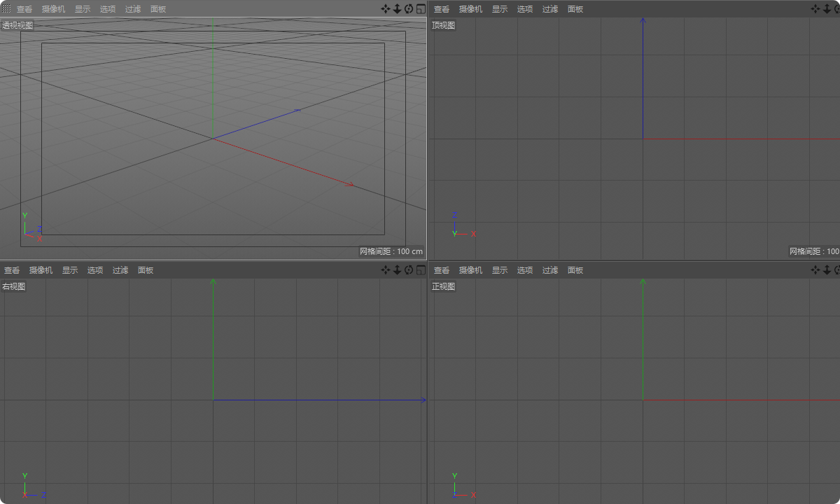Maximize the right view (右视图) via toggle icon
The width and height of the screenshot is (840, 504).
pos(421,270)
